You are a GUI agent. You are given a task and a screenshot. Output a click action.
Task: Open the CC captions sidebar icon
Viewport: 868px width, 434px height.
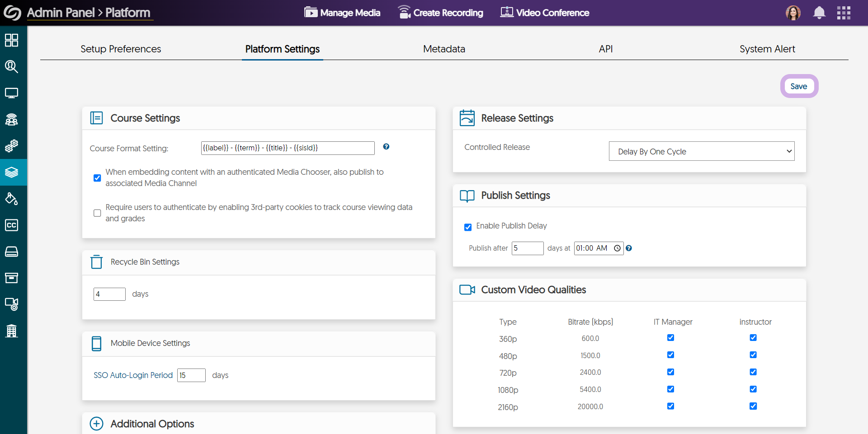pyautogui.click(x=11, y=225)
